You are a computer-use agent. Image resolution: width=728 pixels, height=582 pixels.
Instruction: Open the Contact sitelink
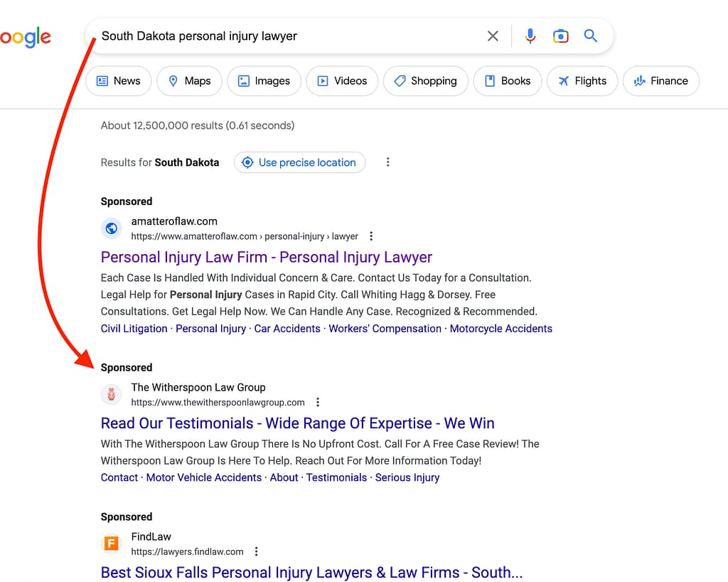[x=119, y=477]
